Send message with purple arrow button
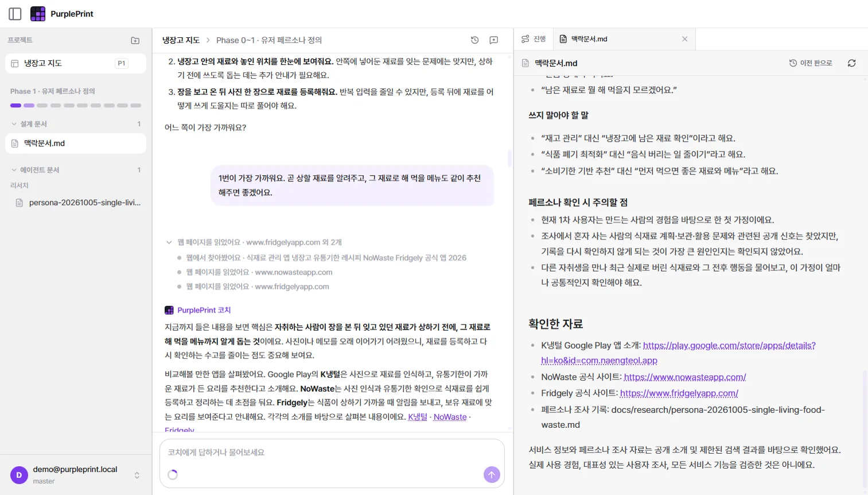868x495 pixels. 492,474
